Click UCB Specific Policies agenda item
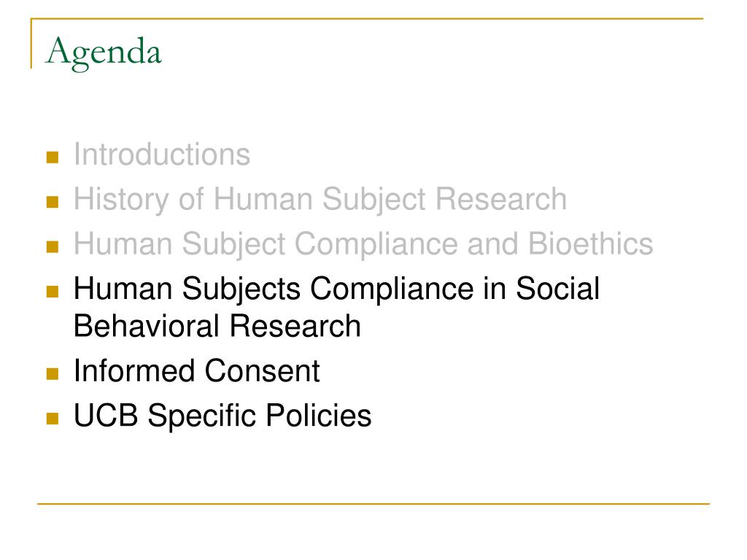The image size is (747, 560). [x=222, y=415]
